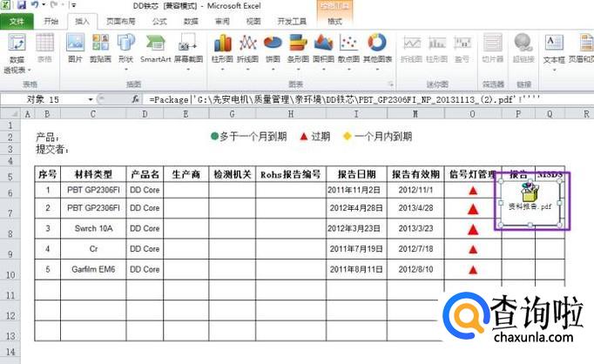Viewport: 594px width, 364px height.
Task: Click the Save icon in quick access toolbar
Action: (x=21, y=5)
